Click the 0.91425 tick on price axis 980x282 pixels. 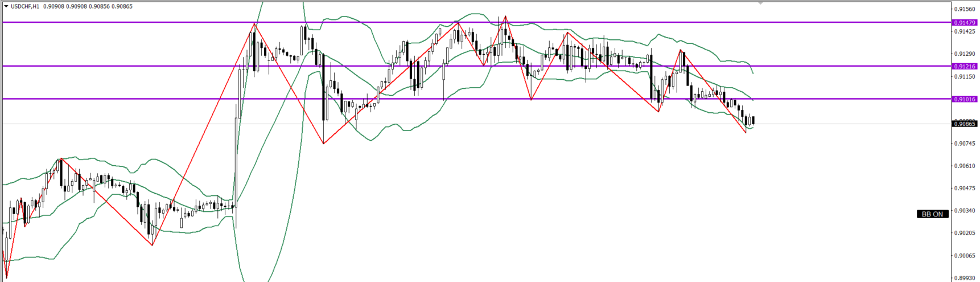click(x=964, y=32)
